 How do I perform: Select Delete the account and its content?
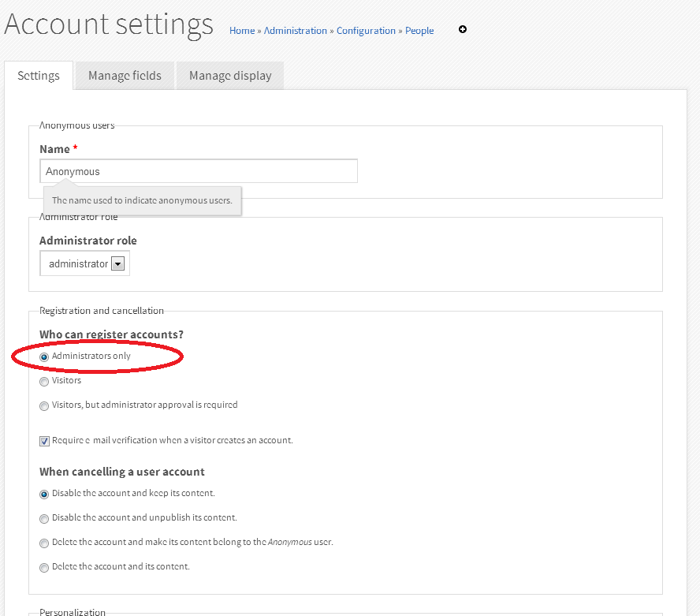(44, 567)
